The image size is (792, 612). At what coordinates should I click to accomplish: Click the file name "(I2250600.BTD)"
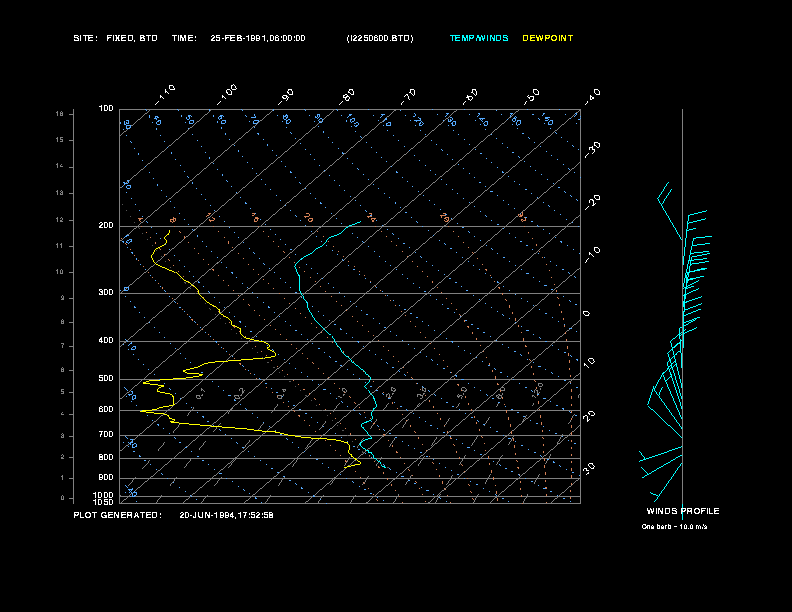380,38
